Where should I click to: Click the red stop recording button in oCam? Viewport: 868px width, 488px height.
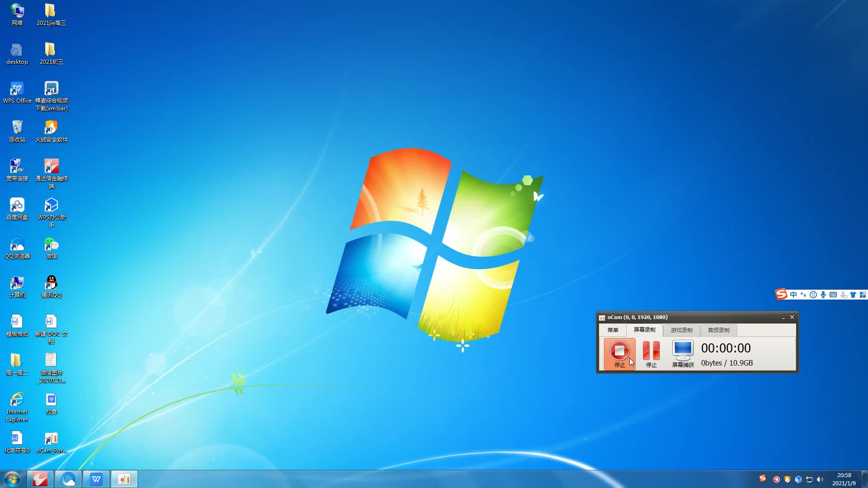(619, 354)
